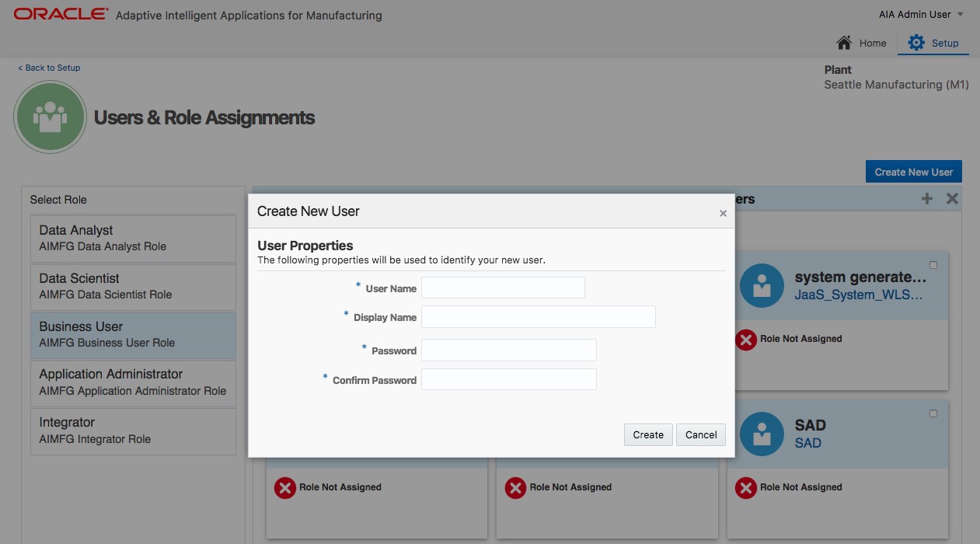Check the checkbox on the system generated user card
Screen dimensions: 980x544
tap(932, 264)
